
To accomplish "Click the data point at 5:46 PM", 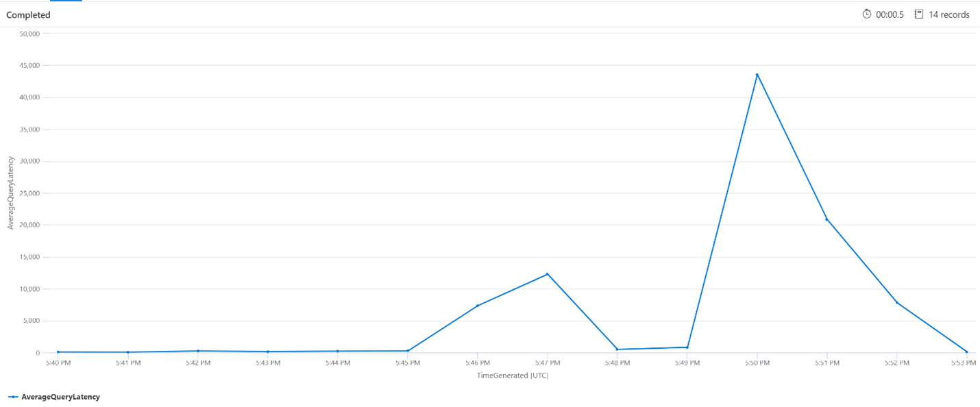I will coord(478,306).
